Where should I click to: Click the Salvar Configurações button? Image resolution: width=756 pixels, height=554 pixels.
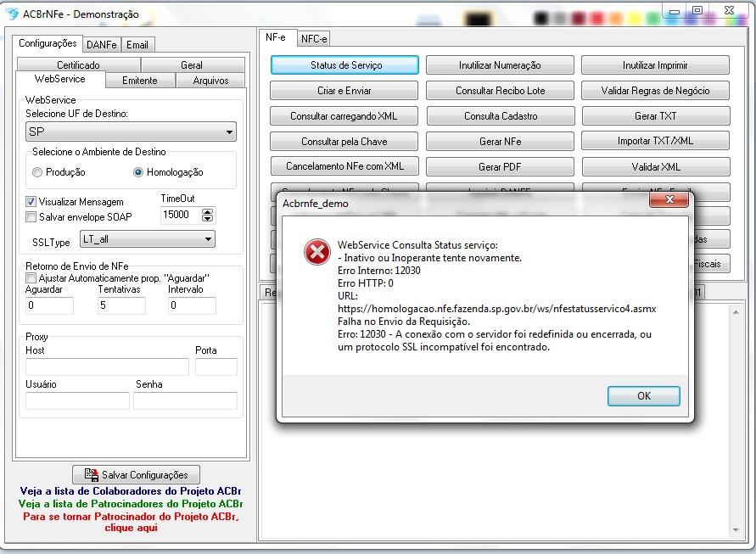[x=136, y=475]
